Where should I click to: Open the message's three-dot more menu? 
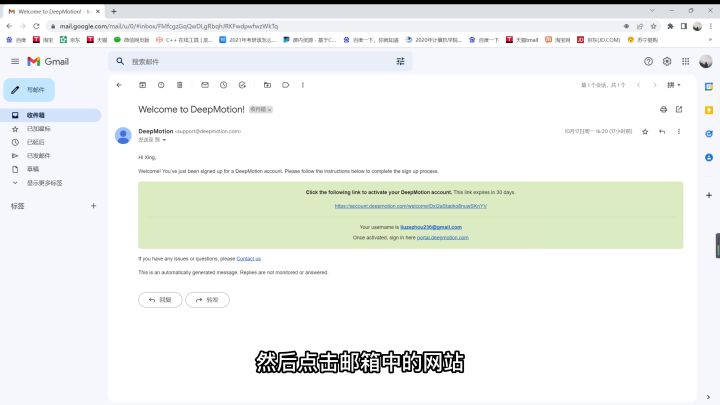tap(679, 132)
